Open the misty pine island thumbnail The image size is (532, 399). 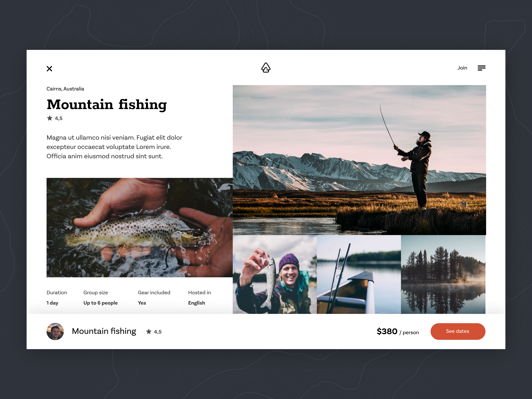(x=443, y=274)
